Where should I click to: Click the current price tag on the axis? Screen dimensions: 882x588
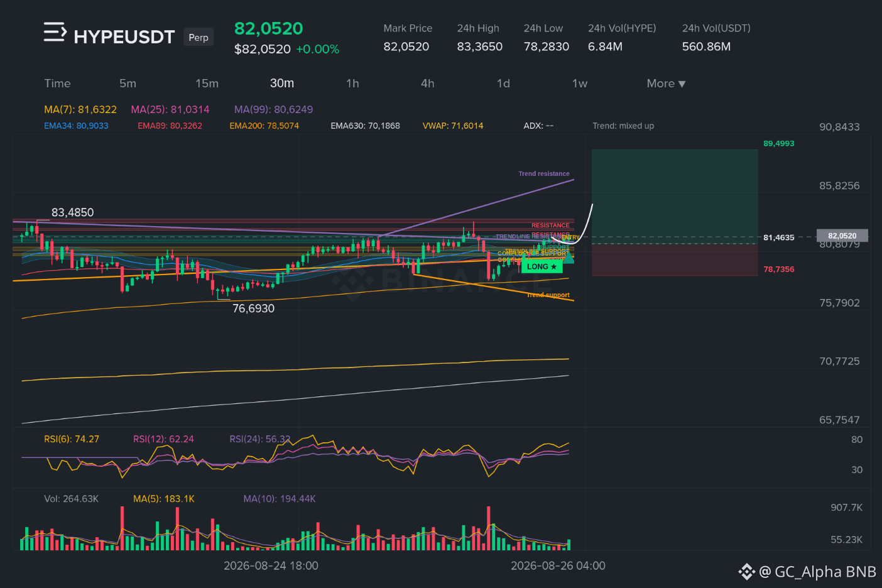(x=842, y=236)
